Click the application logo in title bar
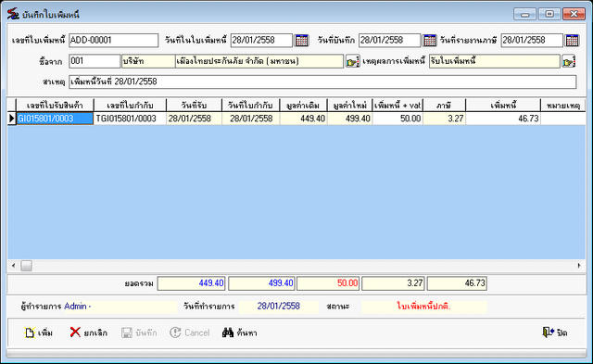The image size is (593, 364). [13, 14]
